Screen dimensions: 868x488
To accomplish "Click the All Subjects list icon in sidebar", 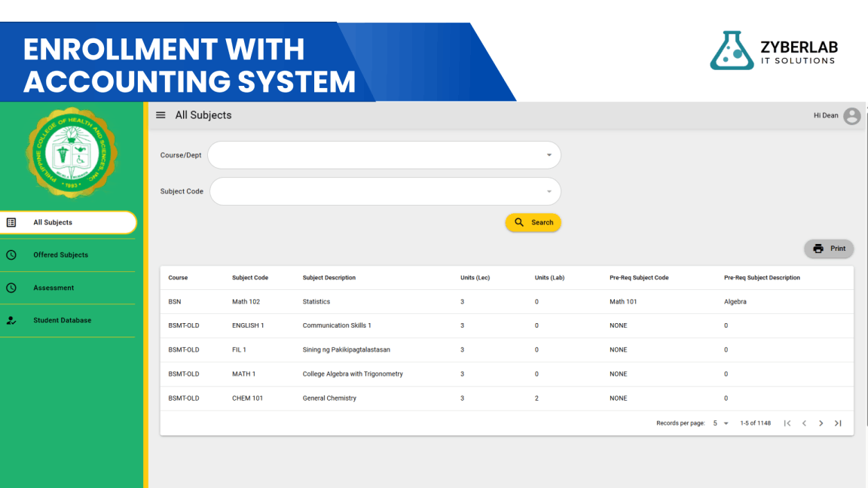I will point(11,223).
